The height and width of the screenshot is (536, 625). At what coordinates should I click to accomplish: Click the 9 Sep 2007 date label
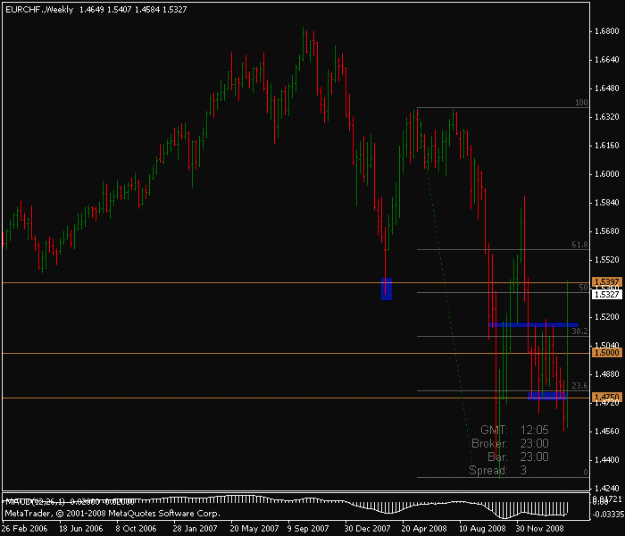[308, 529]
